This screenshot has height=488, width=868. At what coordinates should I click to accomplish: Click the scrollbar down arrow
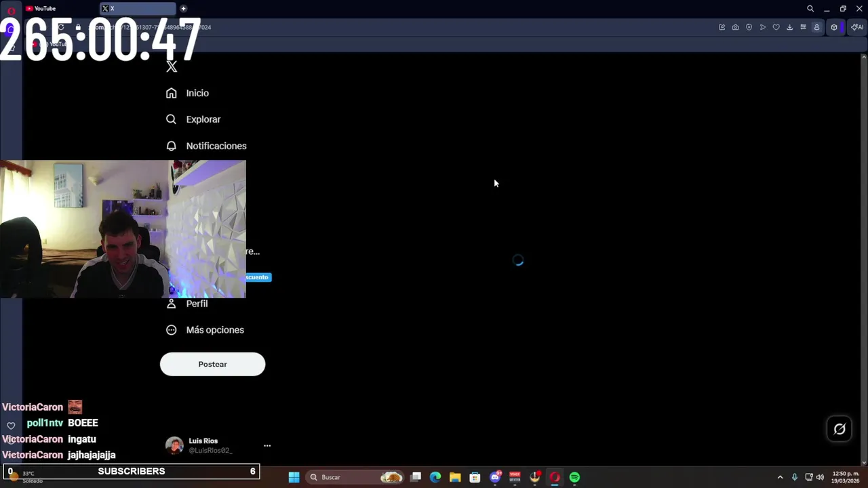coord(863,462)
